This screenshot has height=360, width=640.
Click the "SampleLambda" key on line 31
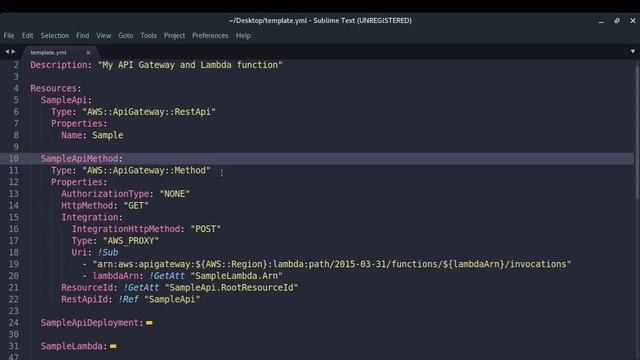point(71,346)
